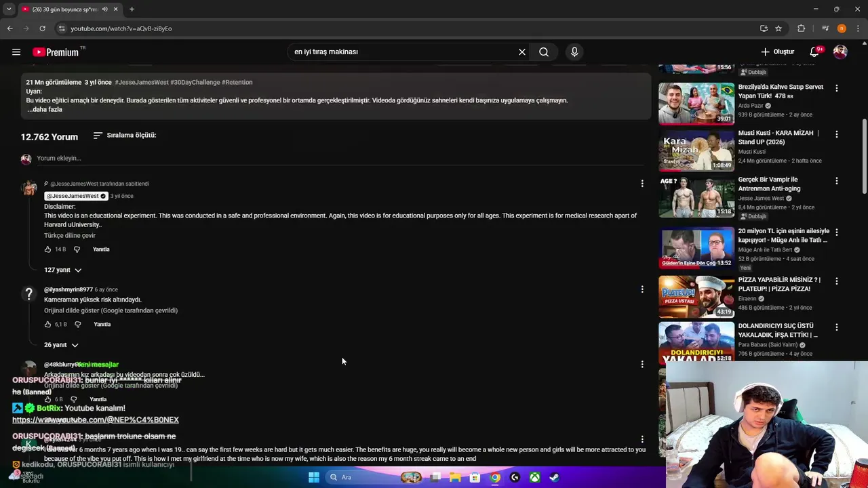Open options menu of ilyashmyrin8977 comment

coord(642,289)
